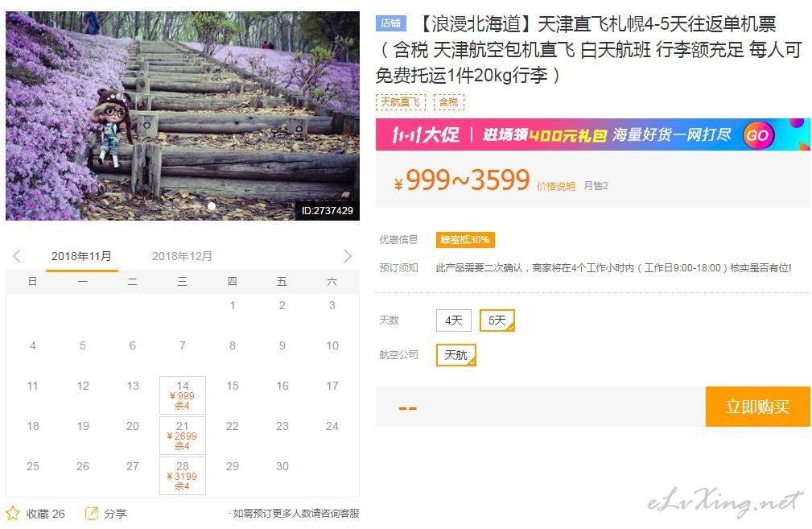Image resolution: width=812 pixels, height=529 pixels.
Task: Select November 21 priced ¥2699
Action: coord(183,436)
